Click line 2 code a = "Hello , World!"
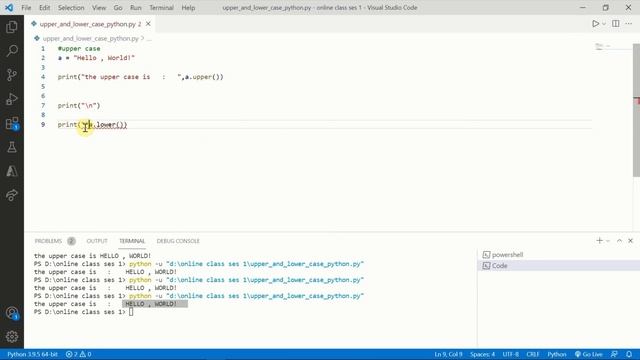640x360 pixels. click(96, 58)
